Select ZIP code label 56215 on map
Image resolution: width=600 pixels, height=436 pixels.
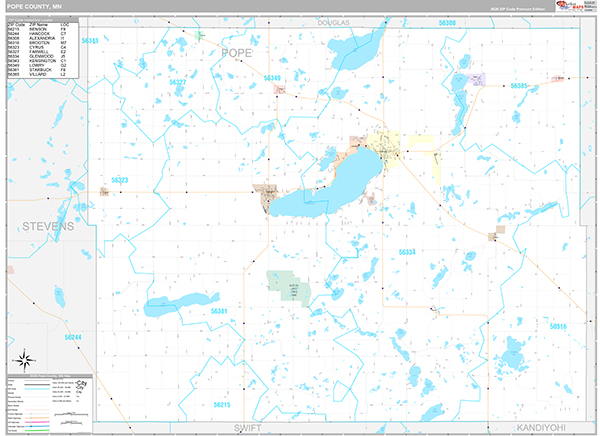[x=222, y=404]
